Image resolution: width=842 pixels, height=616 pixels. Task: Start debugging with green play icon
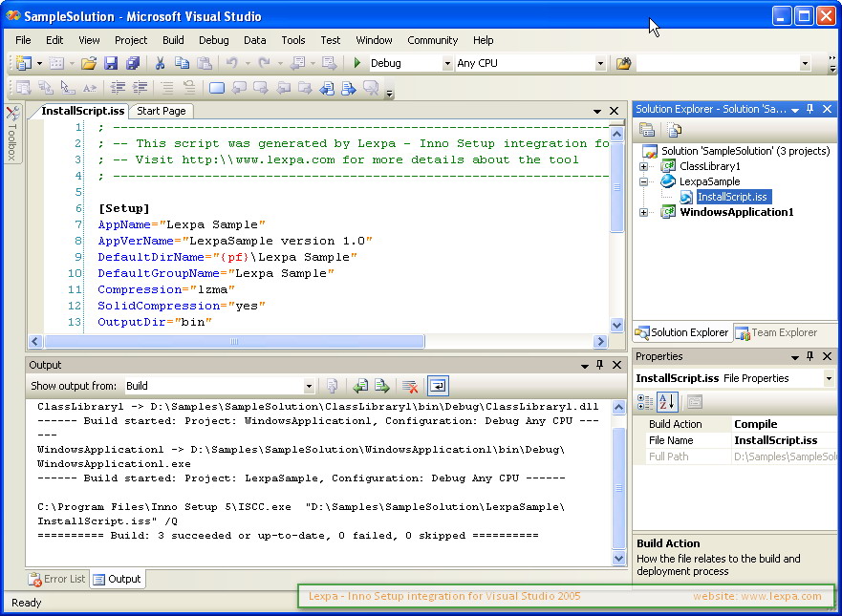tap(357, 63)
